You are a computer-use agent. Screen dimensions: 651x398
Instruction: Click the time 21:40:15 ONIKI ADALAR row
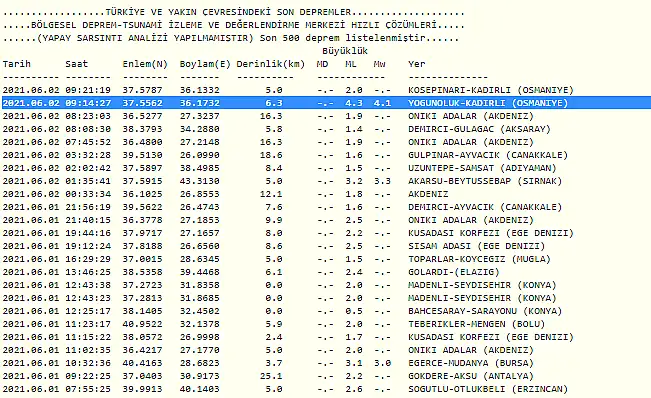coord(88,220)
